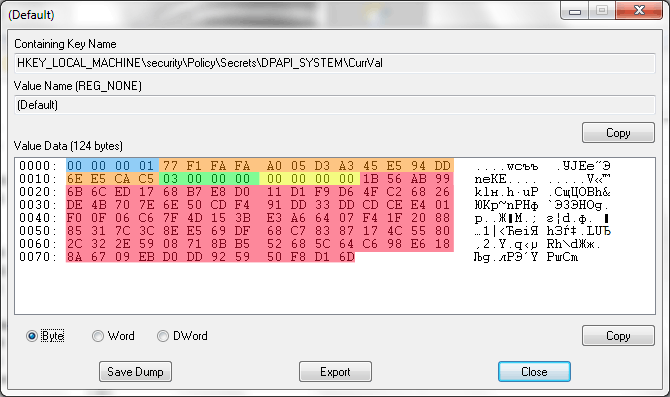Click offset label 0070:
Screen dimensions: 670x397
coord(38,257)
